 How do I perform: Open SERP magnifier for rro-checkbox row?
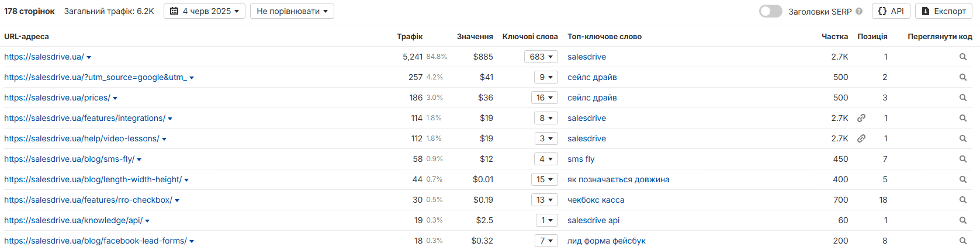tap(962, 200)
